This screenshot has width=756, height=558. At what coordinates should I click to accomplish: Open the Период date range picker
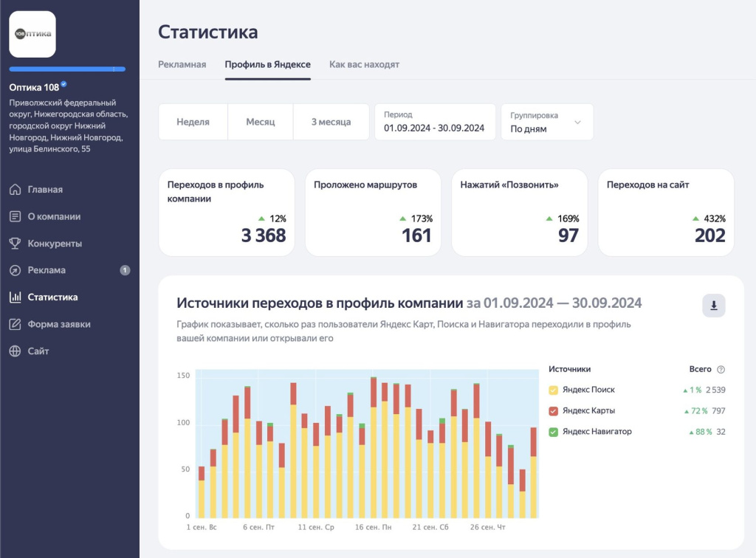click(x=435, y=122)
